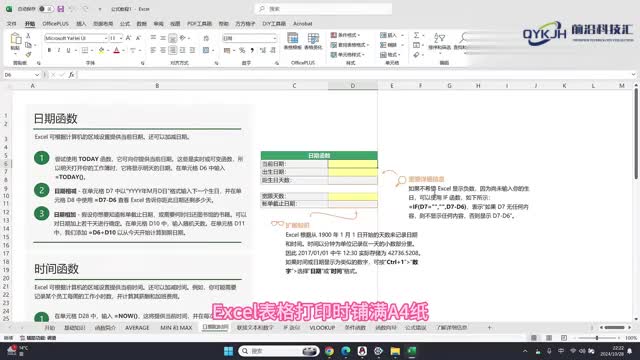Click the OfficePLUS table template icon
Image resolution: width=640 pixels, height=360 pixels.
[293, 42]
